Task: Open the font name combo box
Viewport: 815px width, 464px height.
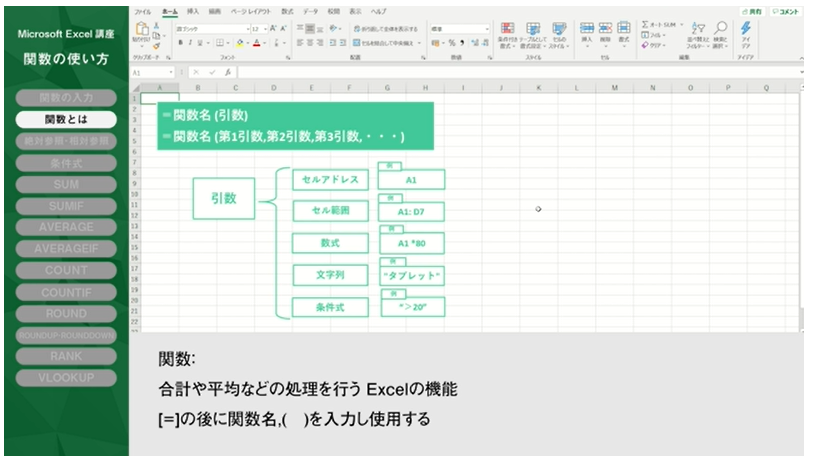Action: (x=213, y=29)
